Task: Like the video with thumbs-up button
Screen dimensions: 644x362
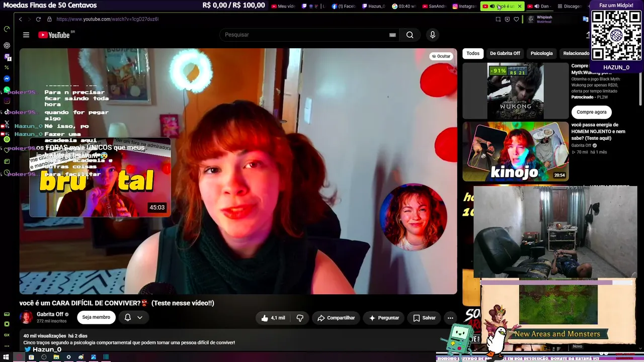Action: [x=273, y=318]
